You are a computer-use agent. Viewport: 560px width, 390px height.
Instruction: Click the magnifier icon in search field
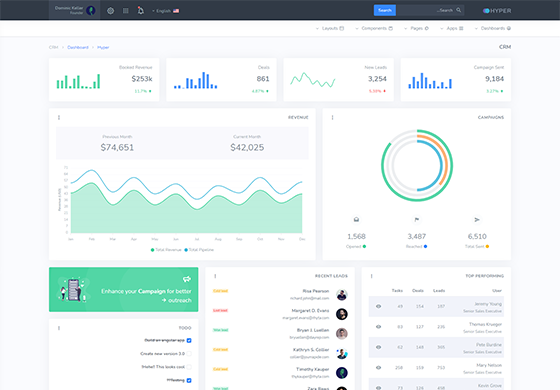coord(459,10)
